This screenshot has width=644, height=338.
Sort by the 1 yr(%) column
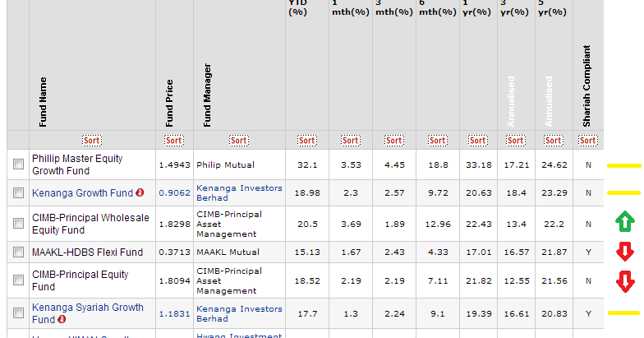(x=478, y=141)
